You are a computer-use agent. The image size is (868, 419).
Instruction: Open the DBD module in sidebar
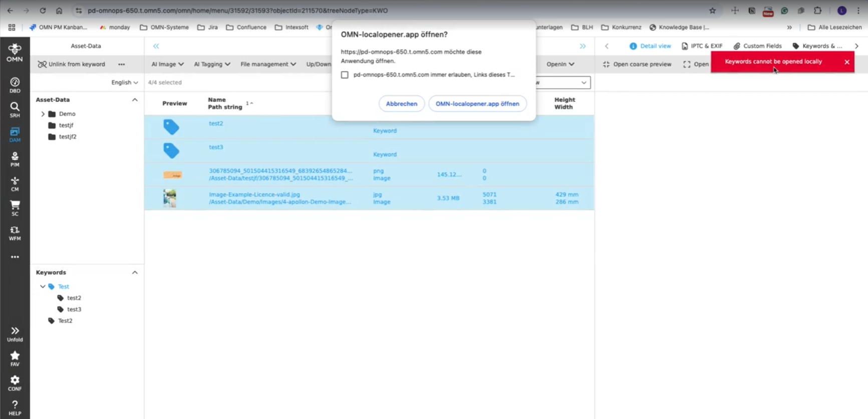15,85
